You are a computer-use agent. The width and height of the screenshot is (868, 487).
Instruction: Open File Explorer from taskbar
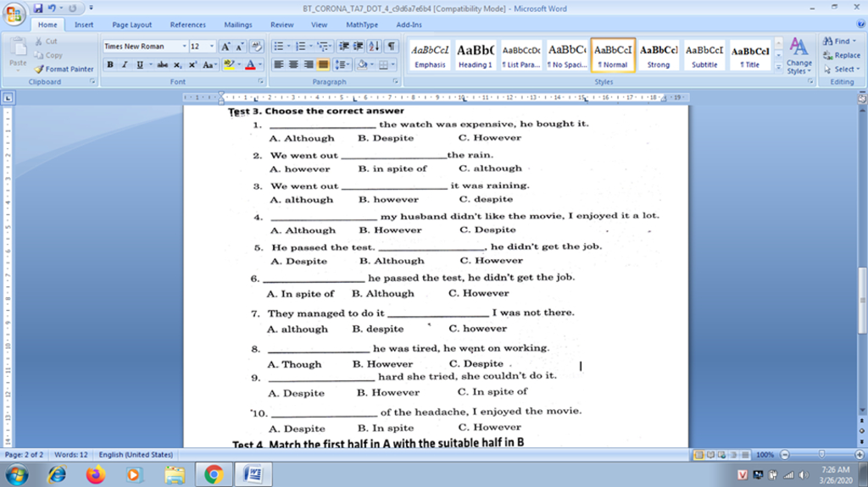pyautogui.click(x=175, y=474)
